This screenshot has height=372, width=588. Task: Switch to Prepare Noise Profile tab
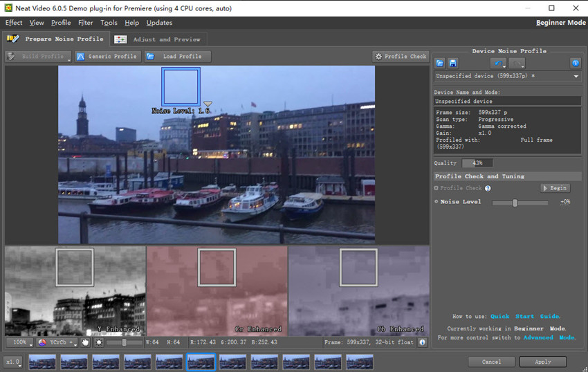coord(56,39)
